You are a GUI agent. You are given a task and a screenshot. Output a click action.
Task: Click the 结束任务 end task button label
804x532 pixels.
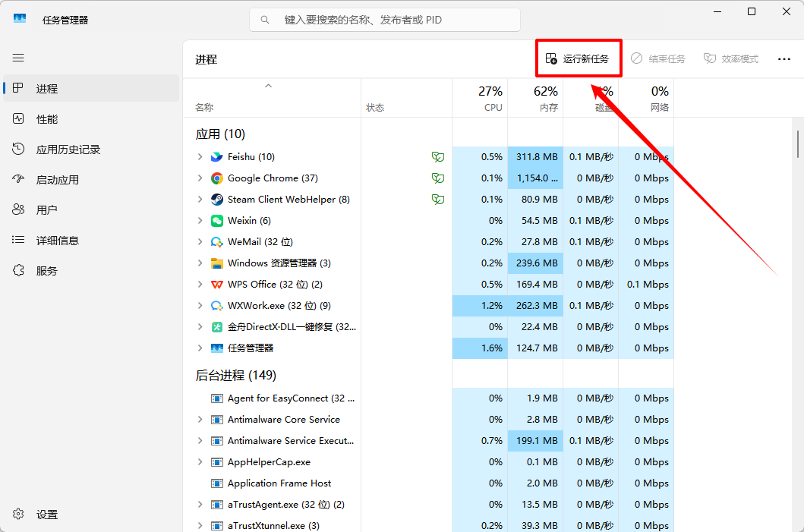[x=667, y=59]
